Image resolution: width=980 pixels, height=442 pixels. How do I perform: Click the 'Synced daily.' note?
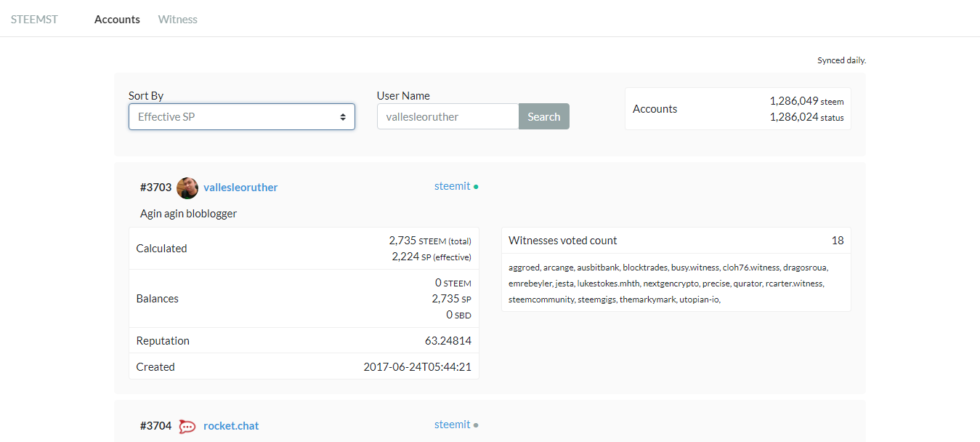coord(841,60)
